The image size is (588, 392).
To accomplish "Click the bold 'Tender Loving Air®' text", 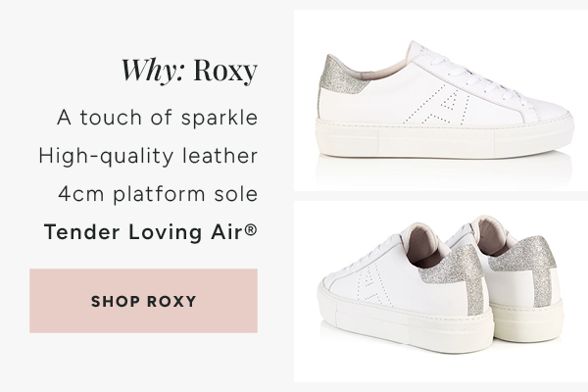I will [151, 232].
